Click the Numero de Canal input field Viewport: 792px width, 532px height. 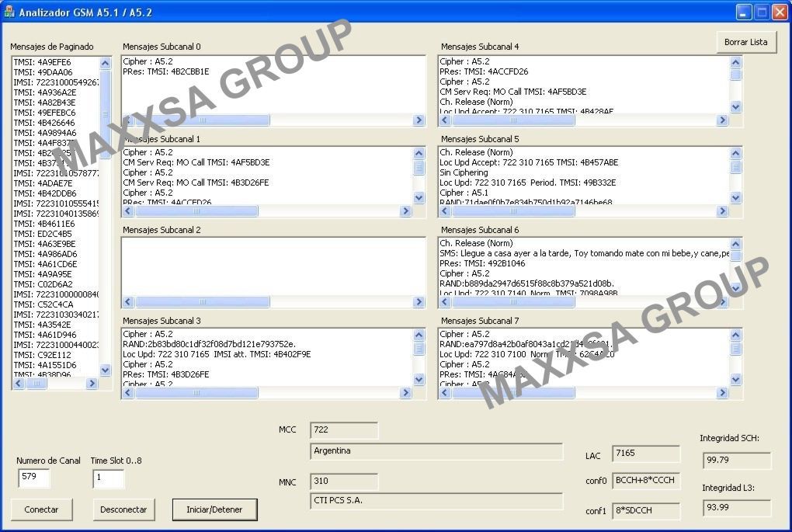pyautogui.click(x=34, y=478)
